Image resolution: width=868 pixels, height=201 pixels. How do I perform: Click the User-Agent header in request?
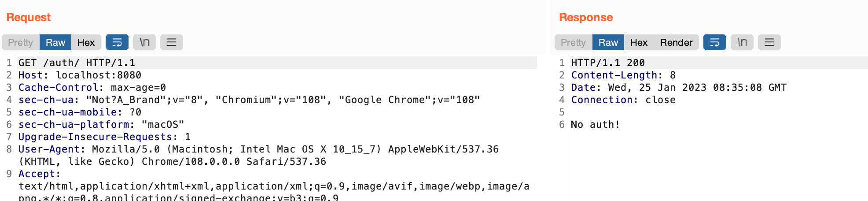[x=48, y=149]
